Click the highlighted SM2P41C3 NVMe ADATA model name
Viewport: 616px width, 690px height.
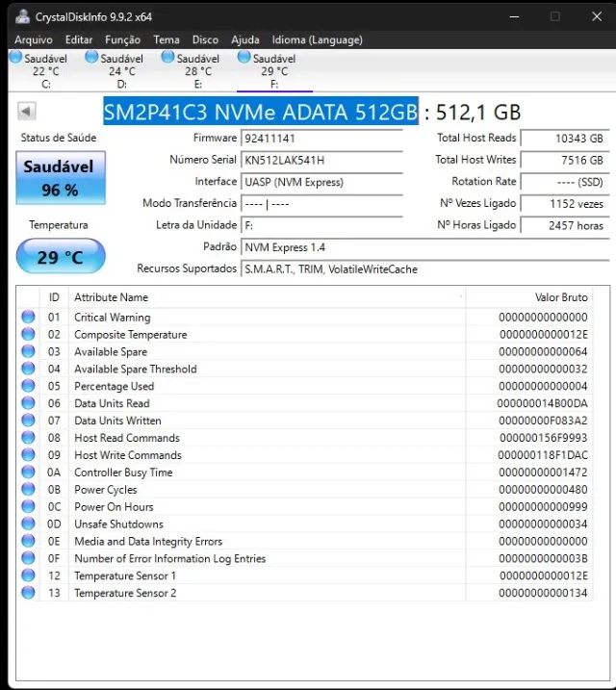point(261,112)
